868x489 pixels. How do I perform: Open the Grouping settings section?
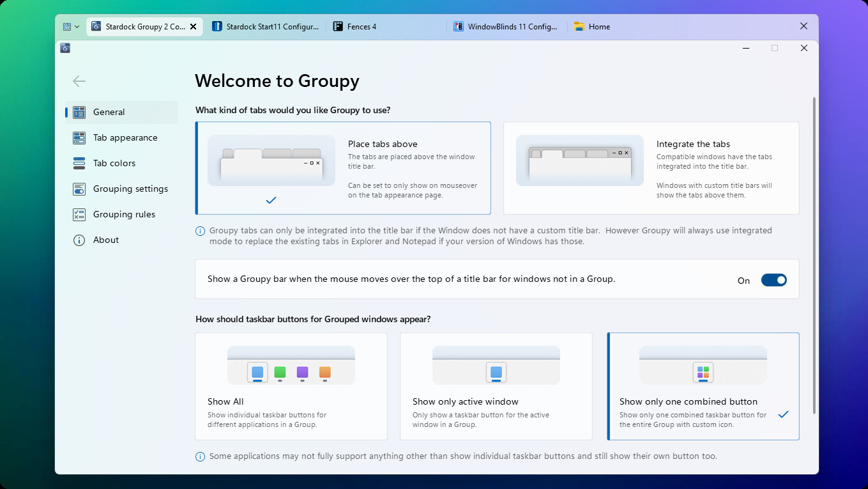tap(130, 189)
